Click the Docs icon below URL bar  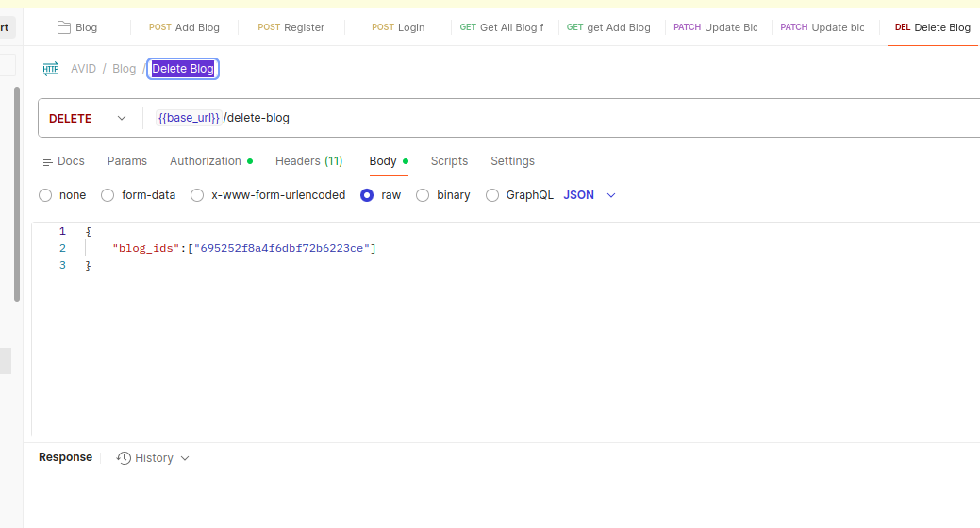pyautogui.click(x=48, y=161)
